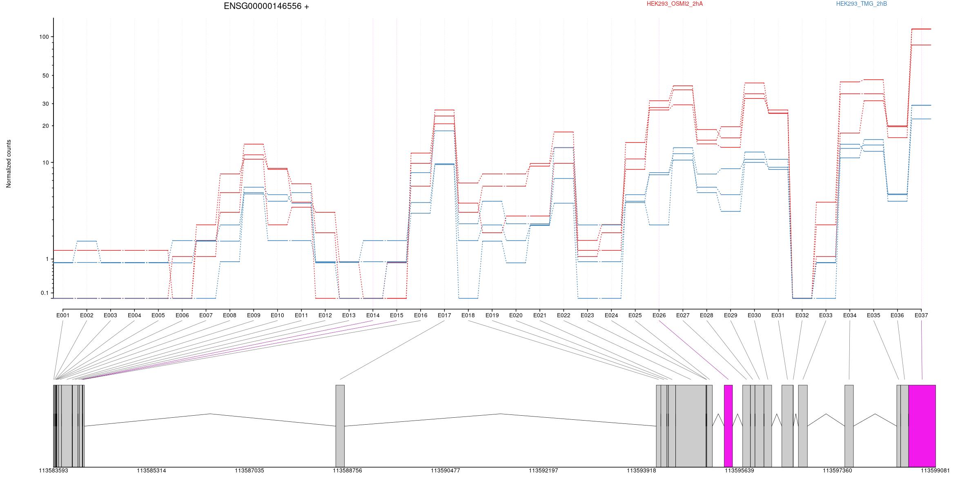Image resolution: width=980 pixels, height=490 pixels.
Task: Click exon label E020
Action: (516, 315)
